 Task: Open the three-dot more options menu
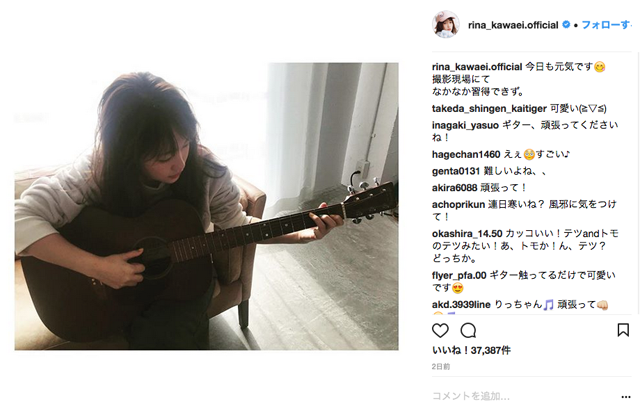(x=626, y=397)
